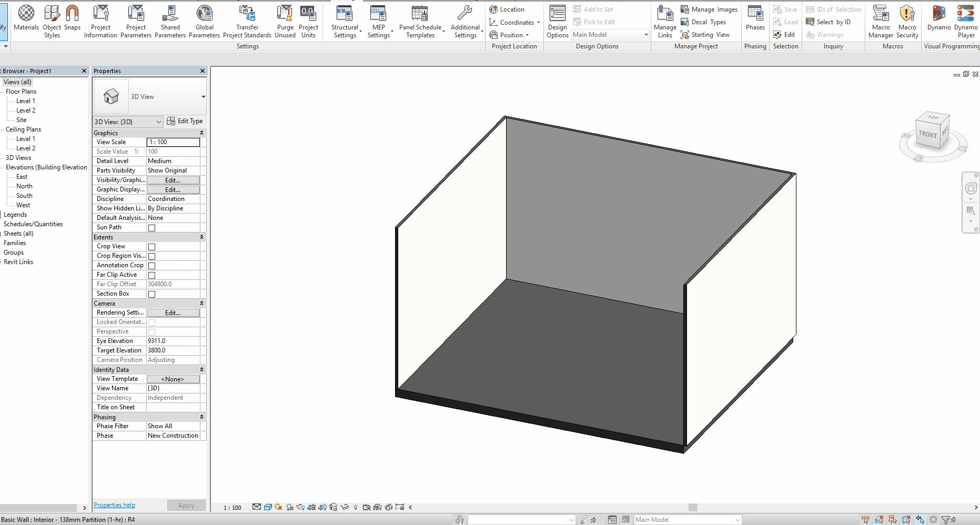Enable the Sun Path checkbox

[x=151, y=228]
